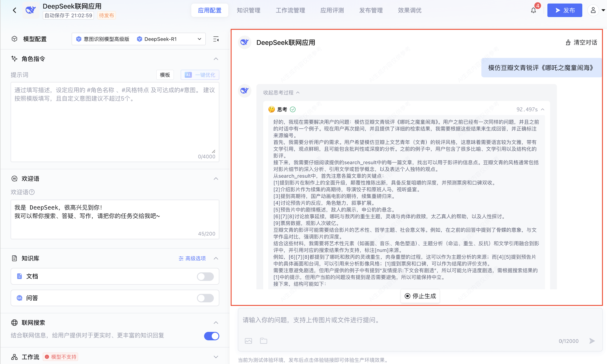Open the 应用评测 tab

(332, 10)
